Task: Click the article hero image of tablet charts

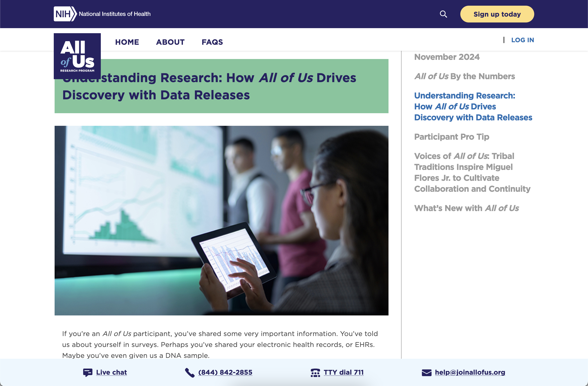Action: (221, 221)
